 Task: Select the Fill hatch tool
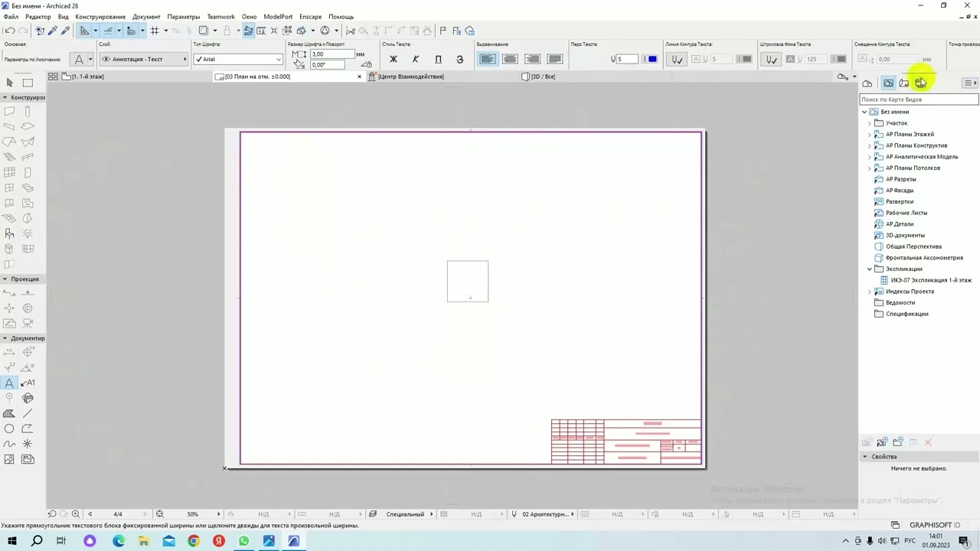click(x=9, y=413)
